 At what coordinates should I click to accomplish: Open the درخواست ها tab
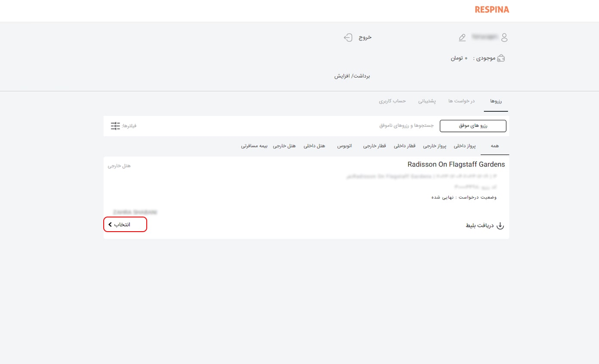[x=461, y=101]
